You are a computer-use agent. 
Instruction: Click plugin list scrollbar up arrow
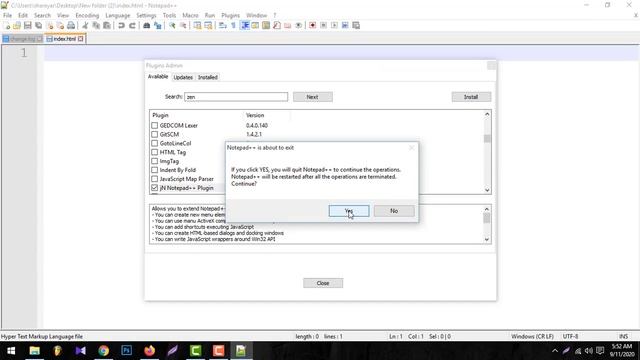pos(487,114)
